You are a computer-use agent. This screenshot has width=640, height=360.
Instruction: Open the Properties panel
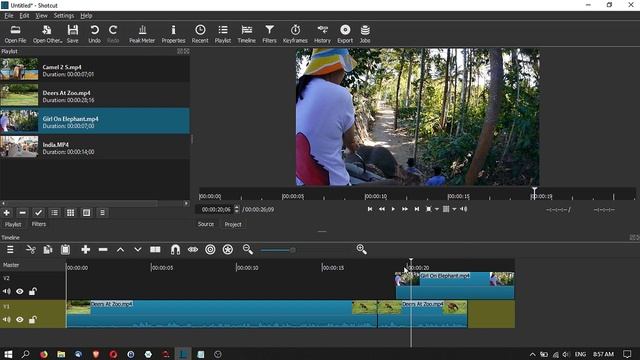[x=173, y=34]
